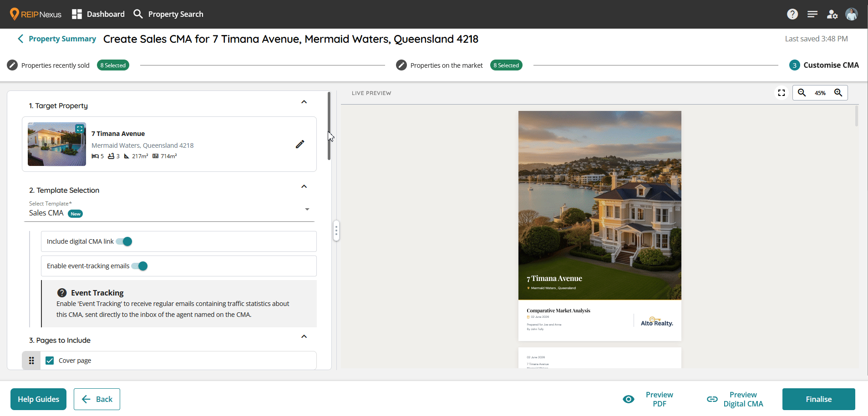Zoom in the live preview
The image size is (868, 416).
(x=838, y=93)
